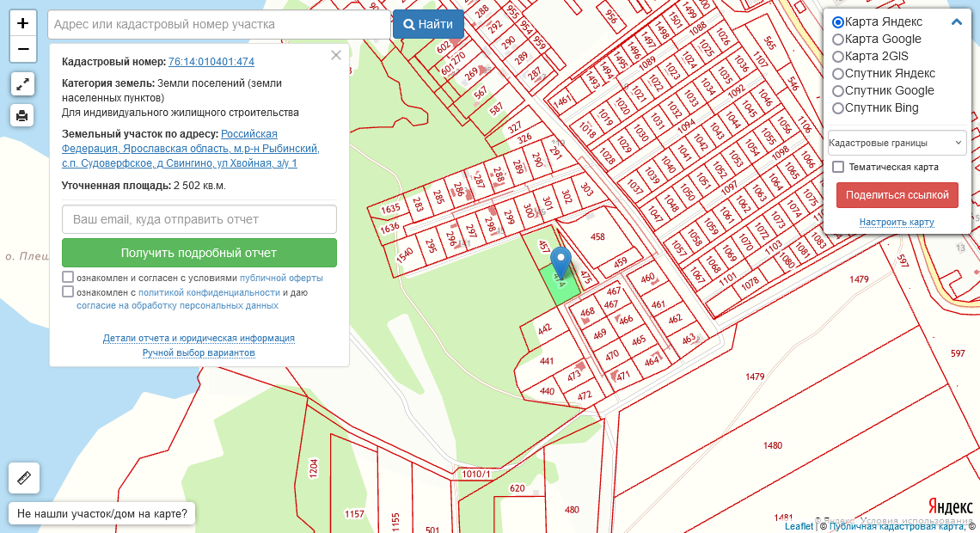
Task: Zoom out the map with minus button
Action: (x=23, y=49)
